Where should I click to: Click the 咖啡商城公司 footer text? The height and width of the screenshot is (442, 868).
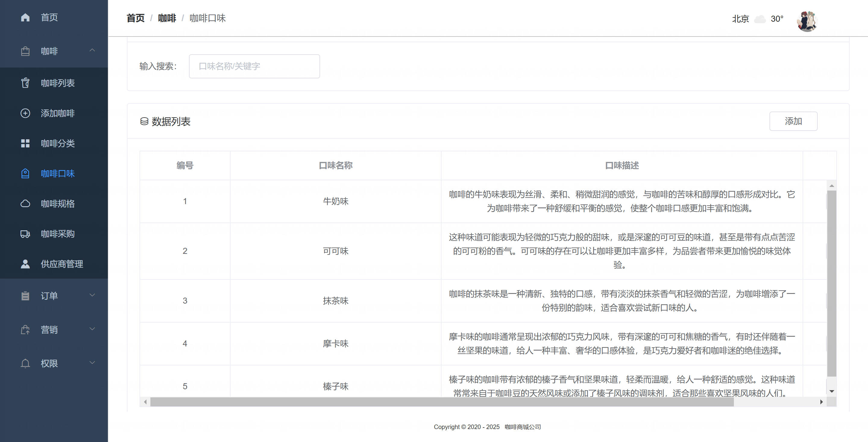pos(523,427)
